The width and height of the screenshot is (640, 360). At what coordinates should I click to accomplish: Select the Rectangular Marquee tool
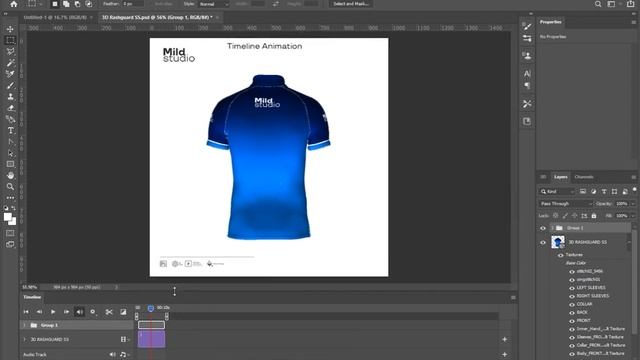(x=10, y=40)
